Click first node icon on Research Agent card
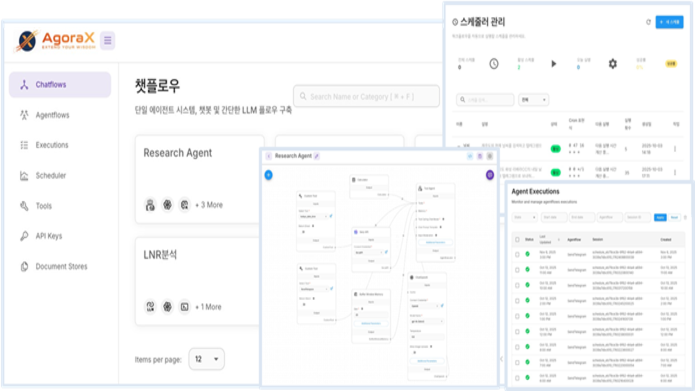This screenshot has height=391, width=695. click(x=150, y=205)
